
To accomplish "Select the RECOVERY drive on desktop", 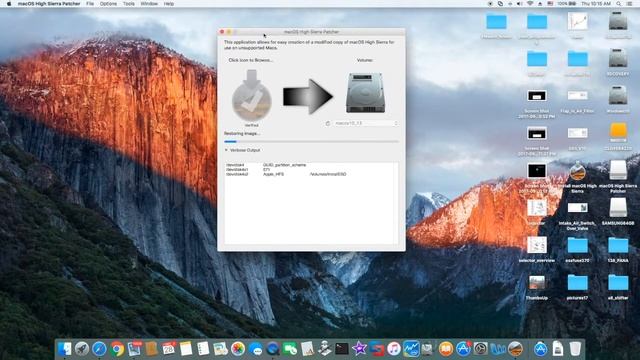I will (x=618, y=59).
